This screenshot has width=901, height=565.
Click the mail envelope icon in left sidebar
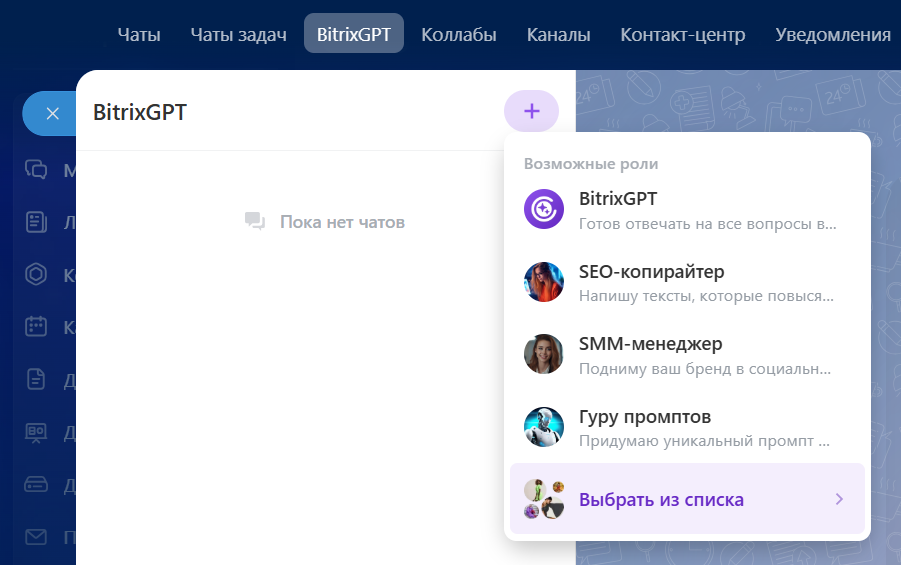coord(37,538)
